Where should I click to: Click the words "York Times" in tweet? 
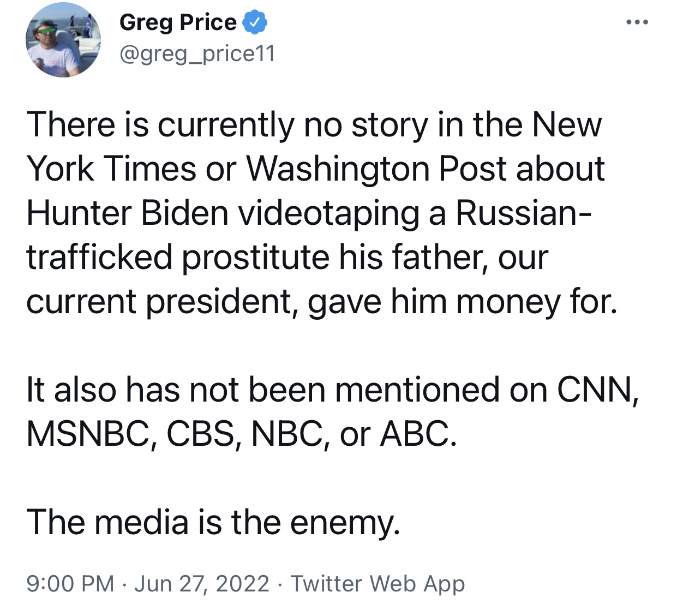click(111, 169)
